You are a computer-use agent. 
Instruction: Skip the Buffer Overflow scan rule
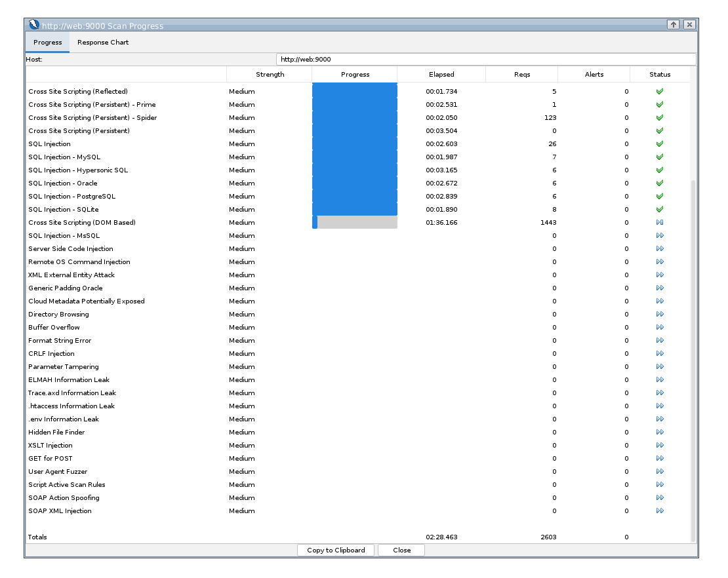click(x=660, y=327)
